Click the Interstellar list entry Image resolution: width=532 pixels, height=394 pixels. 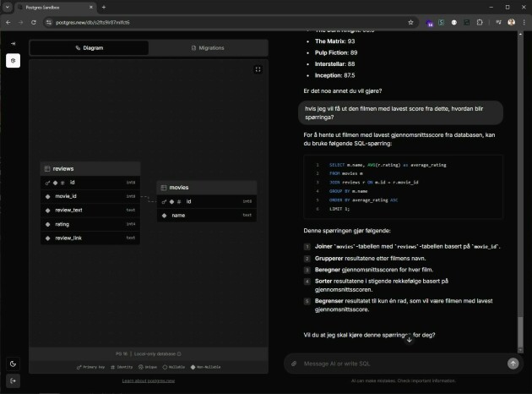pyautogui.click(x=334, y=64)
